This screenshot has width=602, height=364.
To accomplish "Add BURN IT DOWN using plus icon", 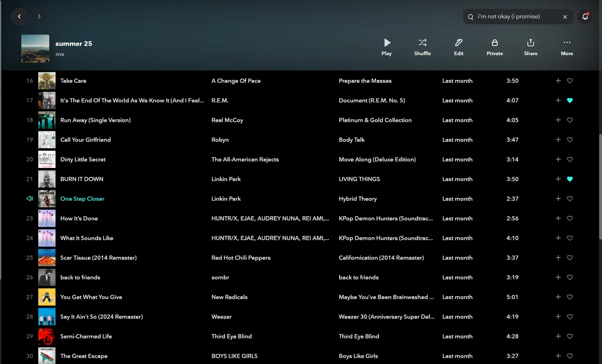I will 558,179.
